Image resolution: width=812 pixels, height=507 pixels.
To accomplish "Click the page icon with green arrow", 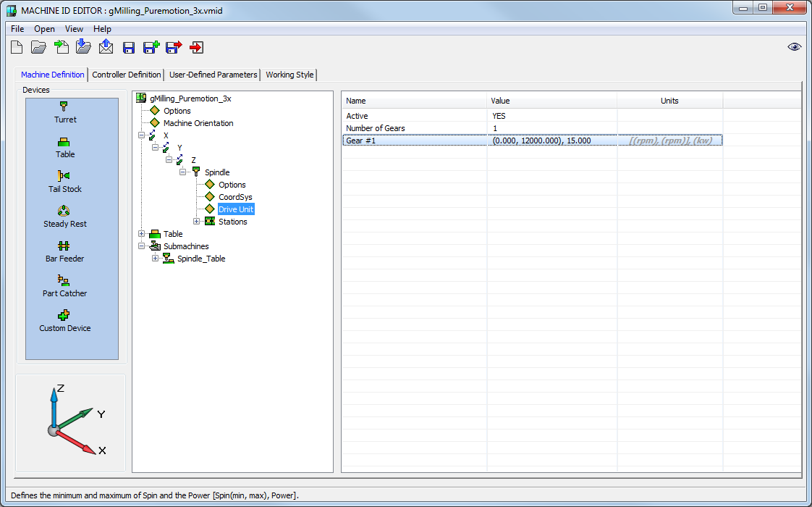I will [61, 47].
